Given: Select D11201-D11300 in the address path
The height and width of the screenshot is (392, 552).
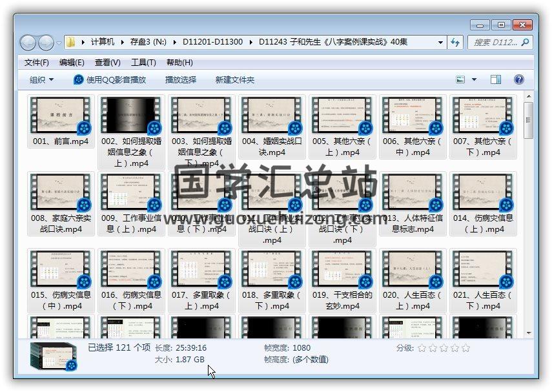Looking at the screenshot, I should point(212,42).
